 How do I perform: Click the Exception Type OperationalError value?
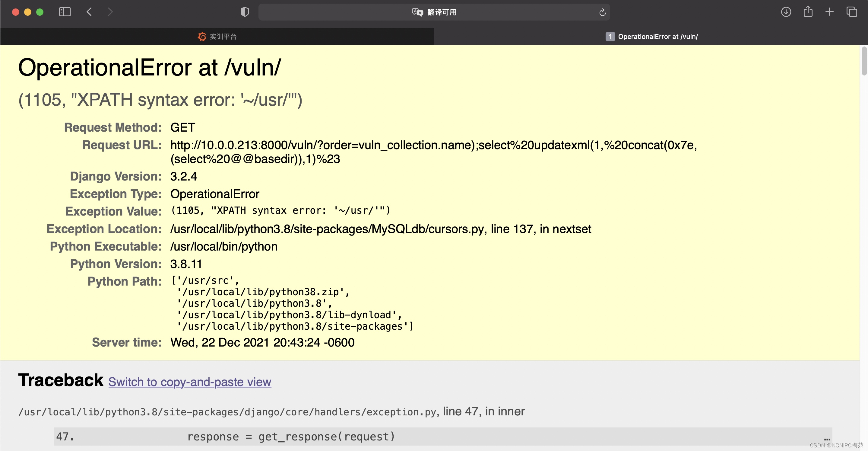[x=215, y=194]
